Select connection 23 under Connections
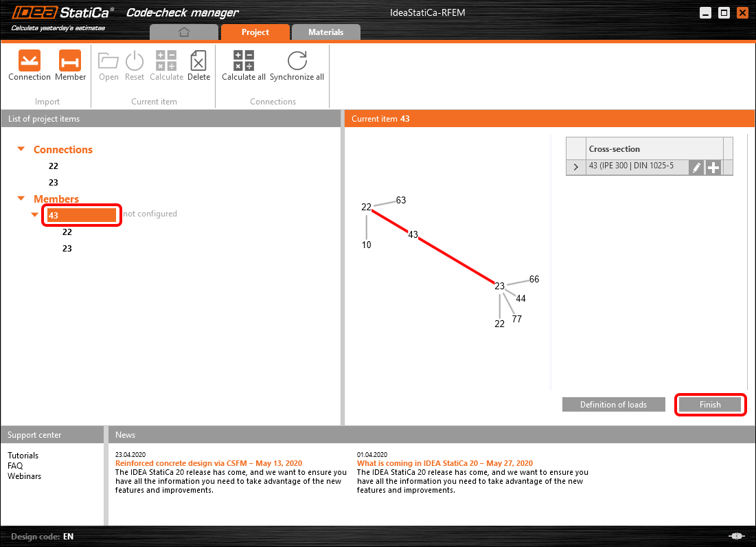Screen dimensions: 756x547 tap(54, 182)
